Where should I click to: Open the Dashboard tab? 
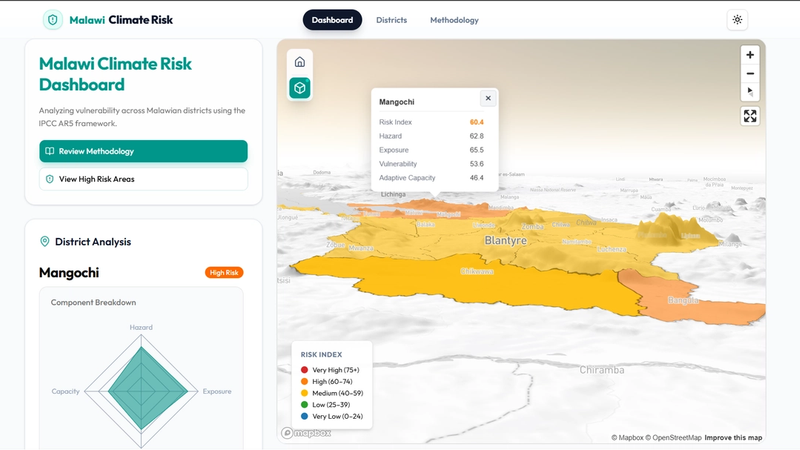[x=332, y=20]
